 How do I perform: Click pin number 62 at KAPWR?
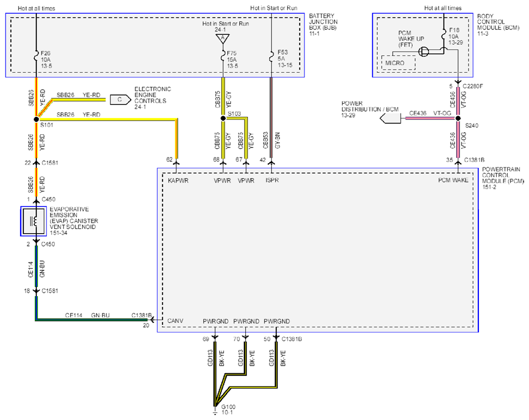point(170,159)
